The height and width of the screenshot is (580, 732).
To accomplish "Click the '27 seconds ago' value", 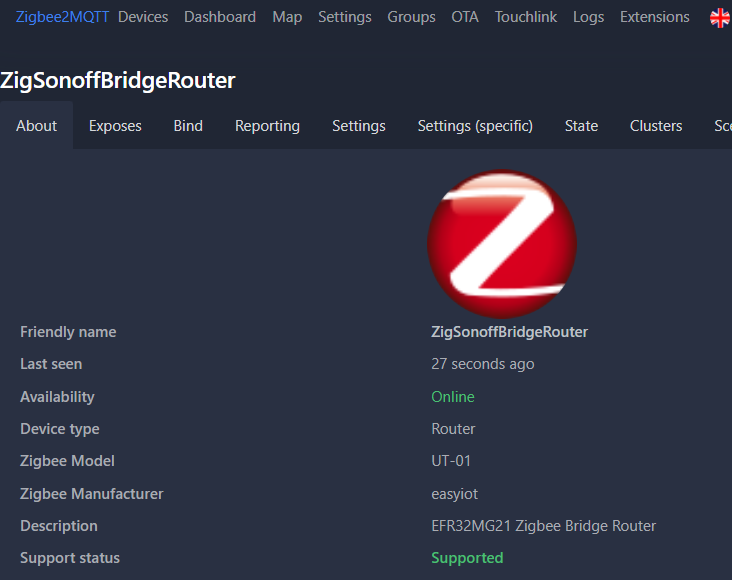I will pyautogui.click(x=483, y=364).
